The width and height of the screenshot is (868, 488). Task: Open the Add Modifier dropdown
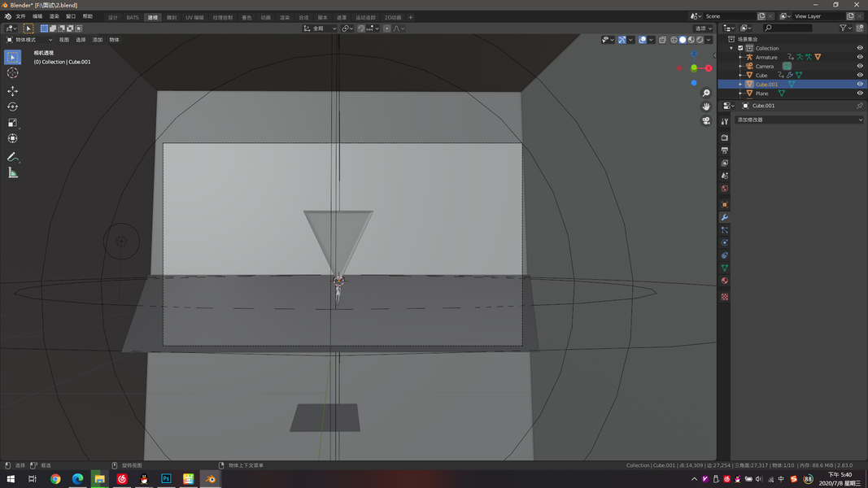pos(799,120)
